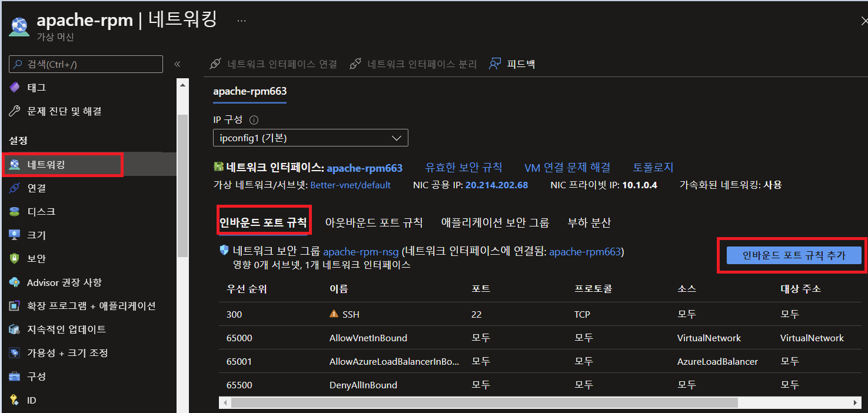Open the apache-rpm663 network interface link
Image resolution: width=868 pixels, height=413 pixels.
click(x=365, y=168)
